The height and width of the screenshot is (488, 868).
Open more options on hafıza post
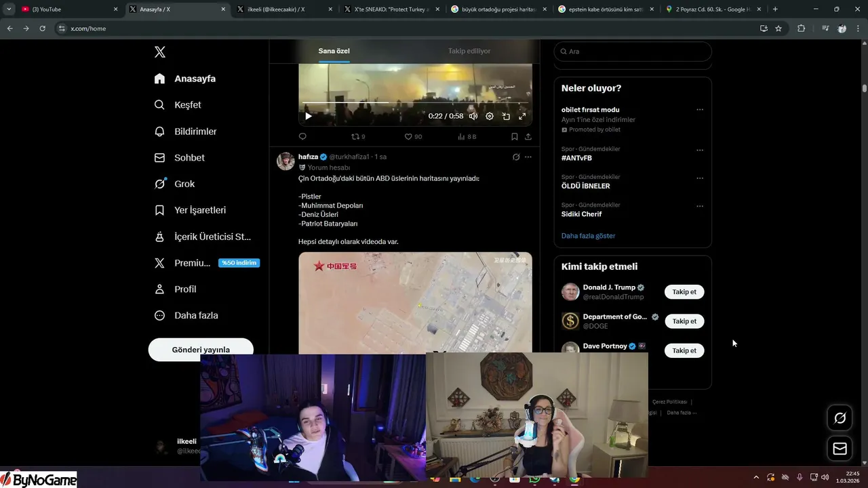pos(528,157)
